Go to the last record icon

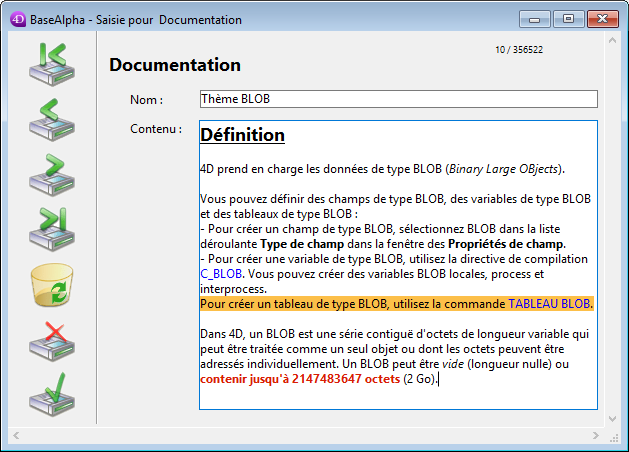pyautogui.click(x=52, y=229)
